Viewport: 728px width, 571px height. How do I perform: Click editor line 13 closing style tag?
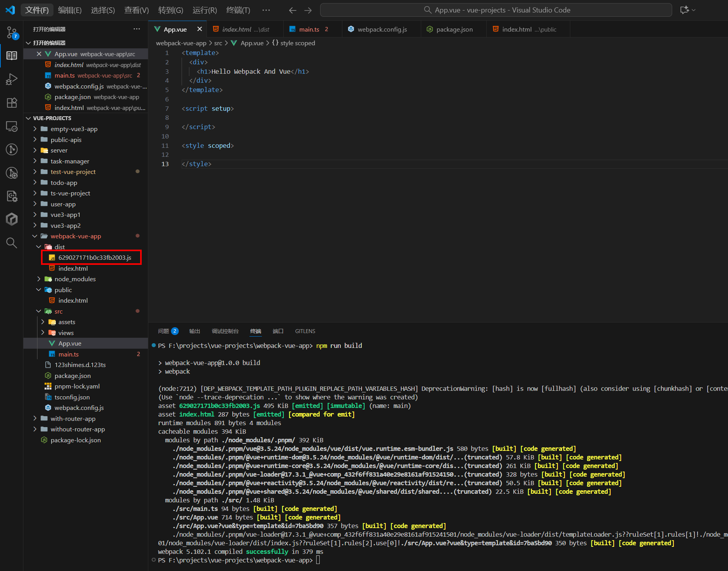point(196,164)
